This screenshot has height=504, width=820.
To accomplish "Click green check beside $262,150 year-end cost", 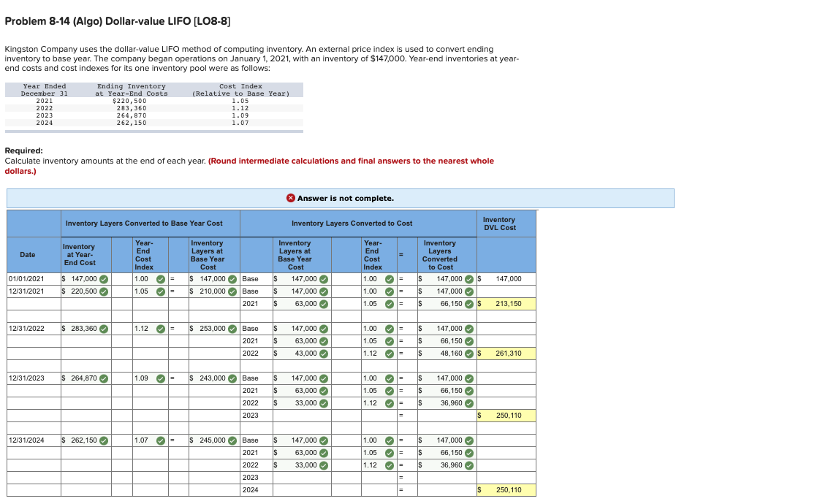I will click(x=104, y=440).
